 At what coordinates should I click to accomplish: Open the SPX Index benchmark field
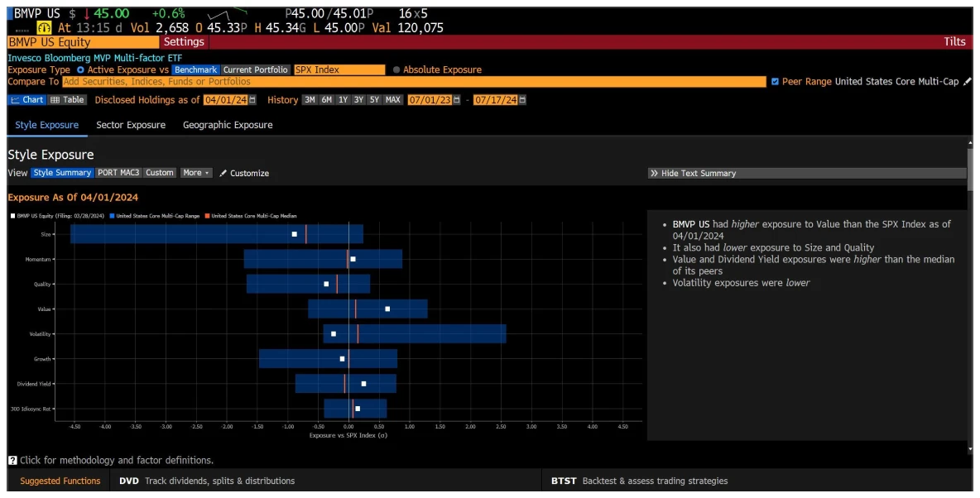pos(339,70)
